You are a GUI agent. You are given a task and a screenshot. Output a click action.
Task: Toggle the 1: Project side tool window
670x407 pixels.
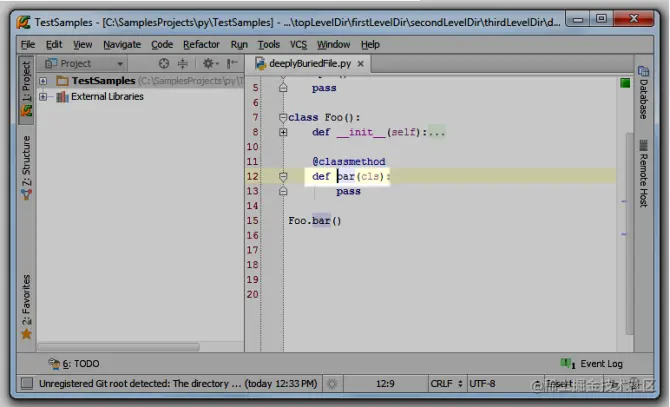tap(26, 90)
